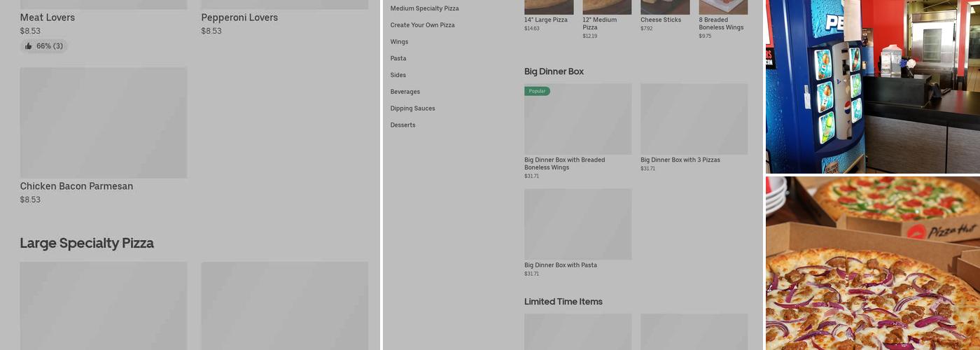980x350 pixels.
Task: Select the Wings category in sidebar
Action: pos(399,42)
